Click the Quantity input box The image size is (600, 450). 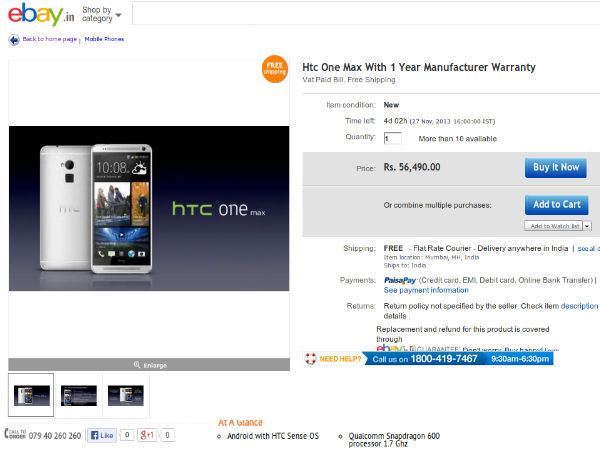pos(393,139)
